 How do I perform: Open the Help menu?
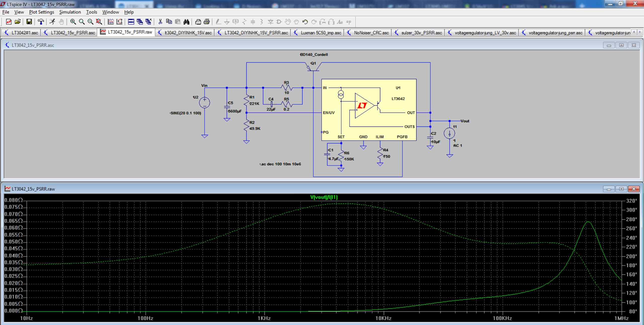[129, 12]
